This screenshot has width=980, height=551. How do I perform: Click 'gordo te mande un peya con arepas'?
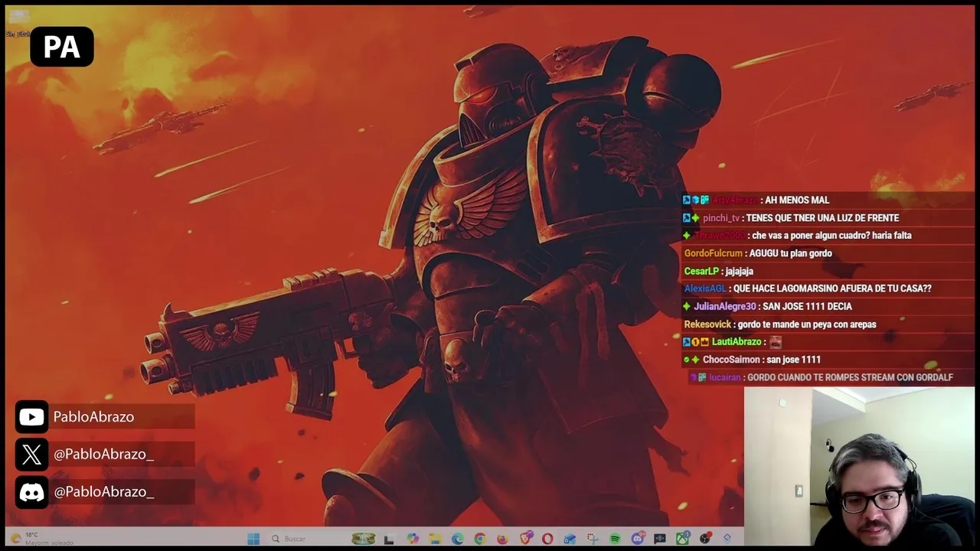(807, 324)
